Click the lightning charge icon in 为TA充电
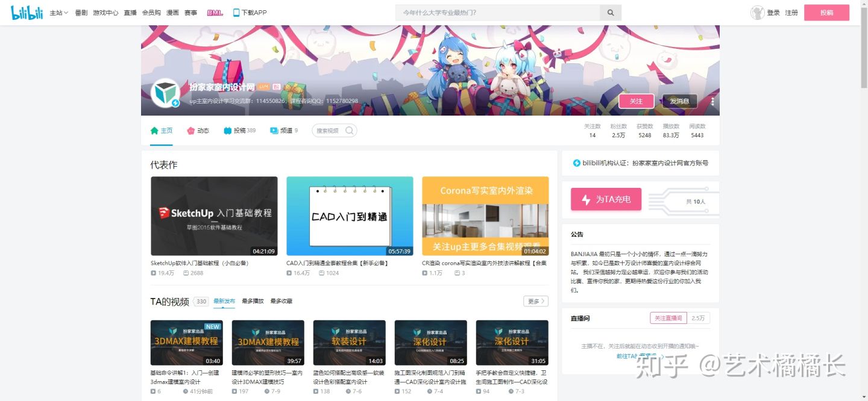The height and width of the screenshot is (401, 868). (587, 199)
